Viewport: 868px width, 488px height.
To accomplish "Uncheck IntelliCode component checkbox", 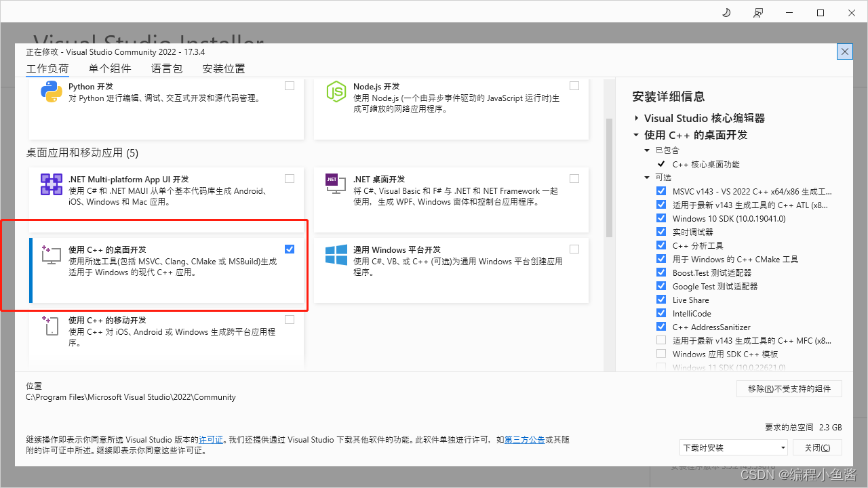I will tap(661, 313).
